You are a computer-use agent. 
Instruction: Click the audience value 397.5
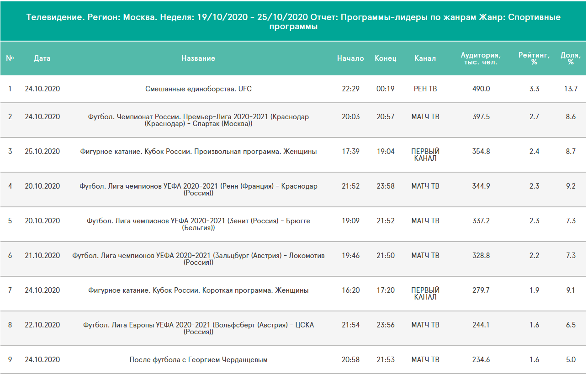point(481,117)
